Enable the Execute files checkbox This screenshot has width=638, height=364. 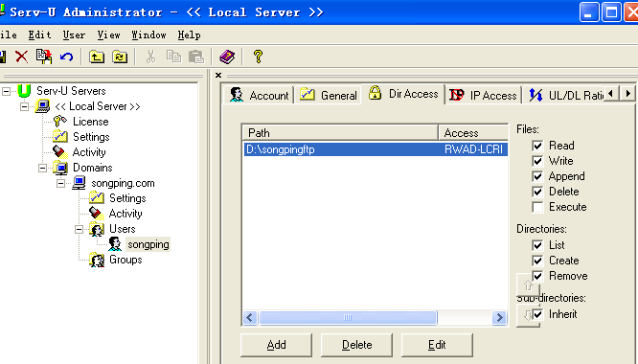[537, 207]
